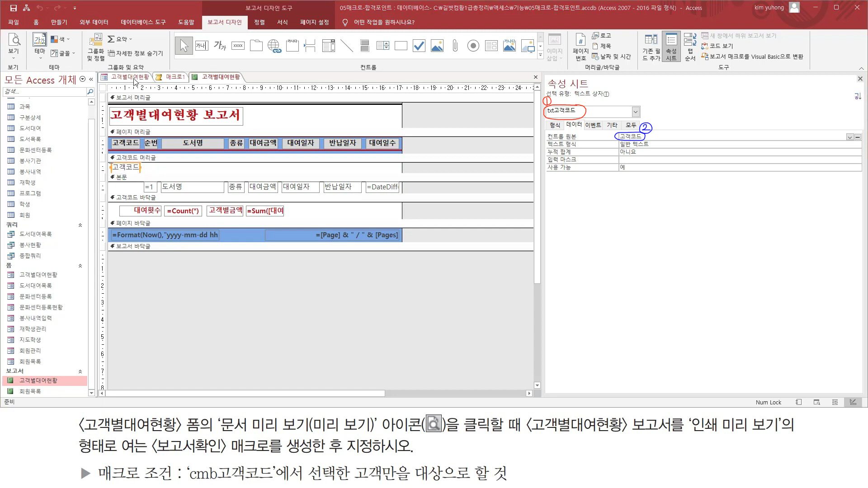The height and width of the screenshot is (488, 868).
Task: Switch to the 이벤트 property tab
Action: tap(593, 125)
